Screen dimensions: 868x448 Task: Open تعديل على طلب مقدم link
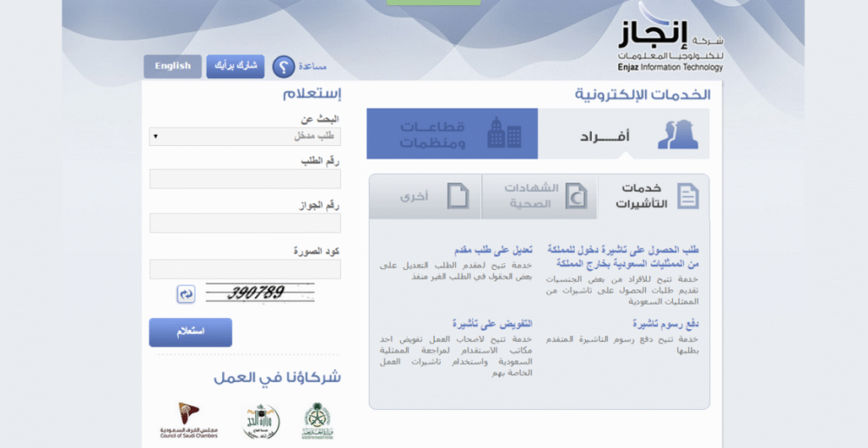[492, 250]
